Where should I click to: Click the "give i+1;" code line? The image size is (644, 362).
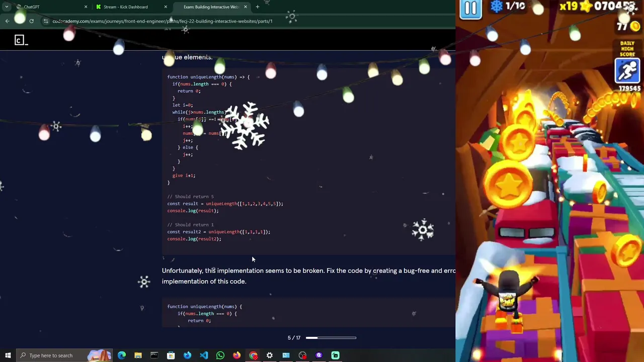click(184, 175)
